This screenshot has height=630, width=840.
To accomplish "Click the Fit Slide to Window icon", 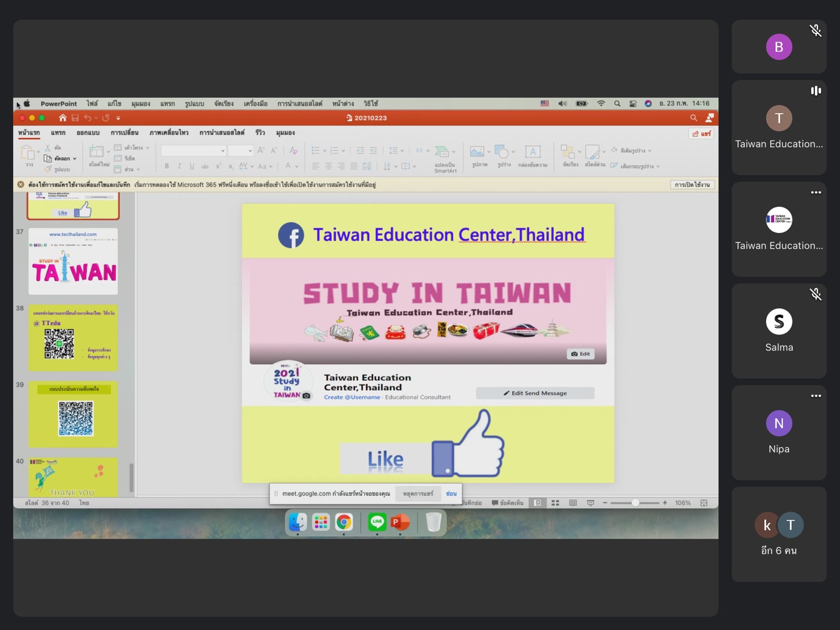I will [704, 503].
